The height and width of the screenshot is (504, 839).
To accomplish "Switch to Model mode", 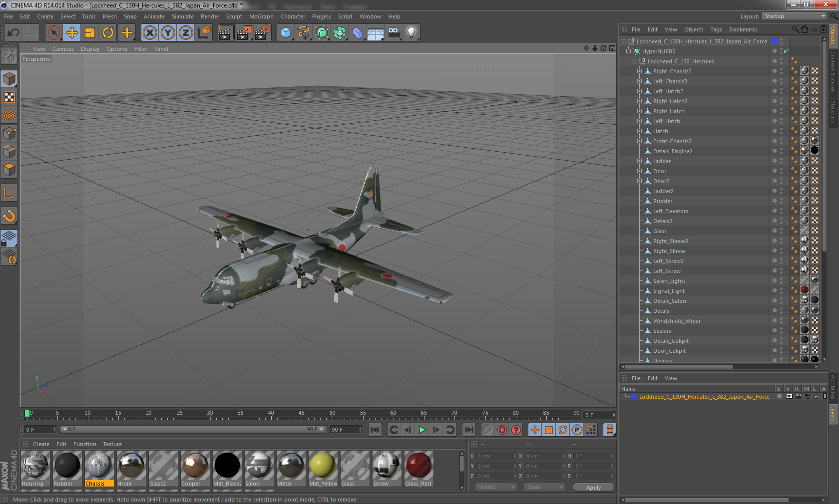I will click(x=9, y=79).
